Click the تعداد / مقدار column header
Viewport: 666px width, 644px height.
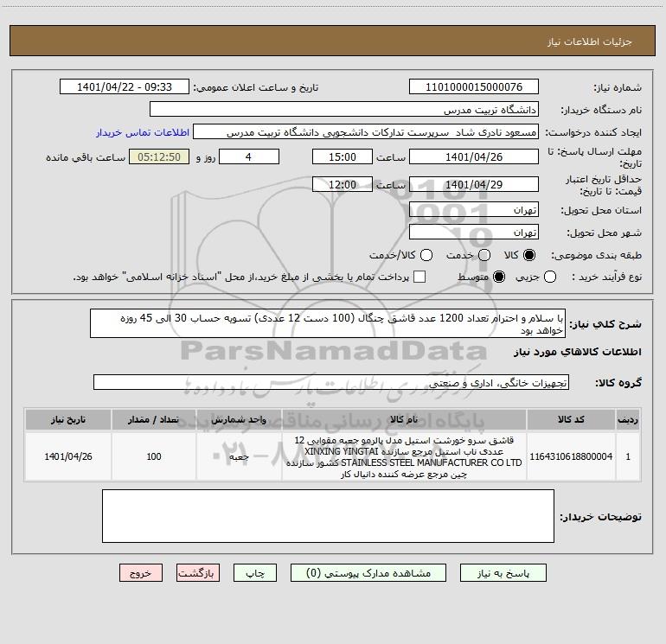[x=154, y=419]
